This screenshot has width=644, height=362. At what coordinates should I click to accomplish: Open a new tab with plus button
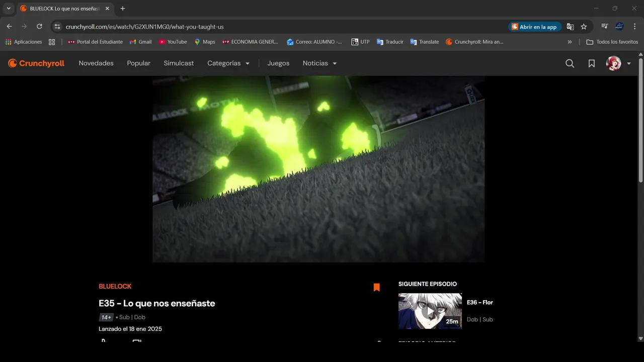tap(123, 9)
